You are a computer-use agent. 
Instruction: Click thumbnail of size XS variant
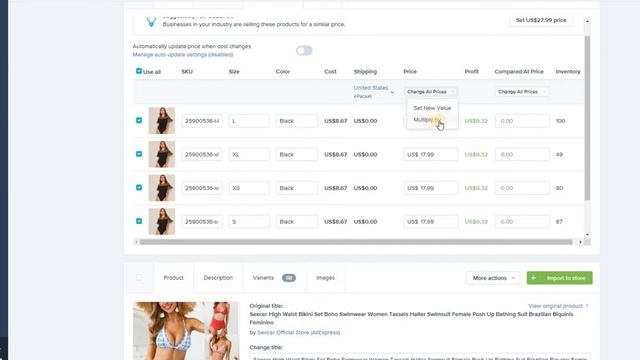coord(162,188)
